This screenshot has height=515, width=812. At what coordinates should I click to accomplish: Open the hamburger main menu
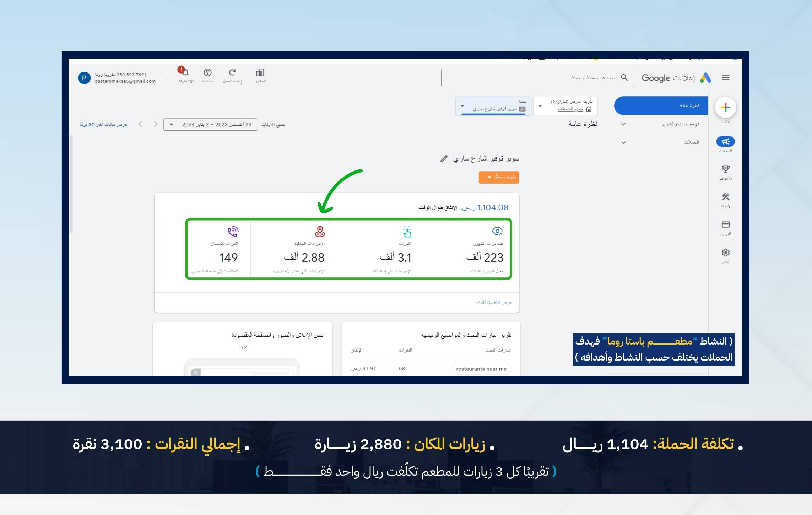tap(726, 78)
